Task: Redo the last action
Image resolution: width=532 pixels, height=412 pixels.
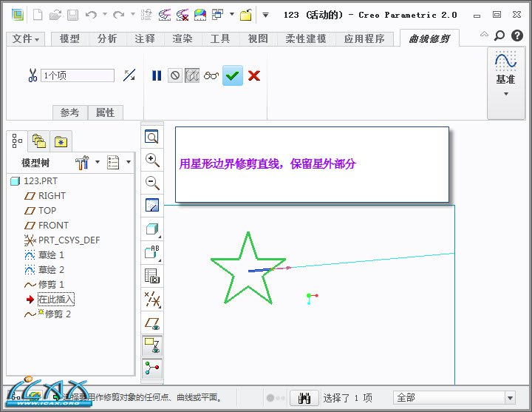Action: [118, 15]
